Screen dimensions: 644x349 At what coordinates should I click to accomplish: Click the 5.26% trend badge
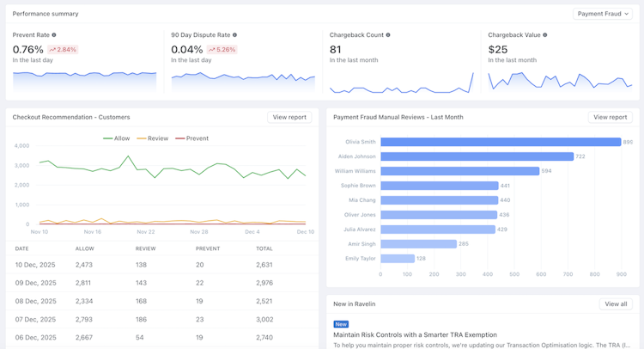[222, 50]
